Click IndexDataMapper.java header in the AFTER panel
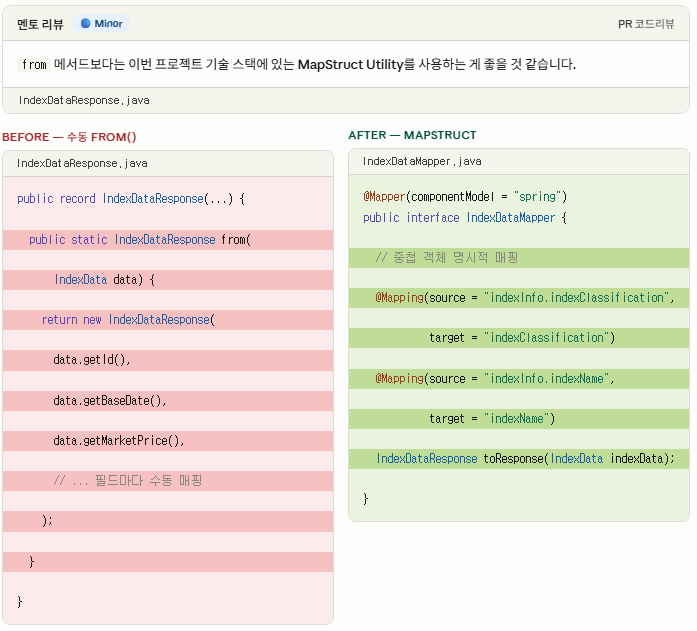This screenshot has width=697, height=631. point(422,161)
